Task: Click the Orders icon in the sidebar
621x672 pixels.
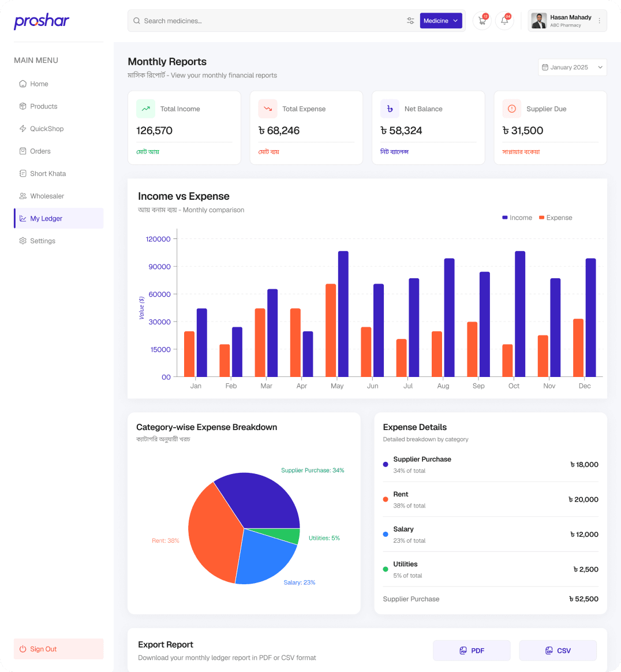Action: point(23,151)
